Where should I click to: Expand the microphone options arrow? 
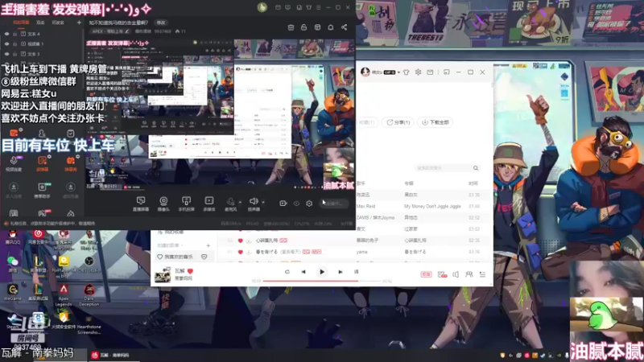click(240, 202)
